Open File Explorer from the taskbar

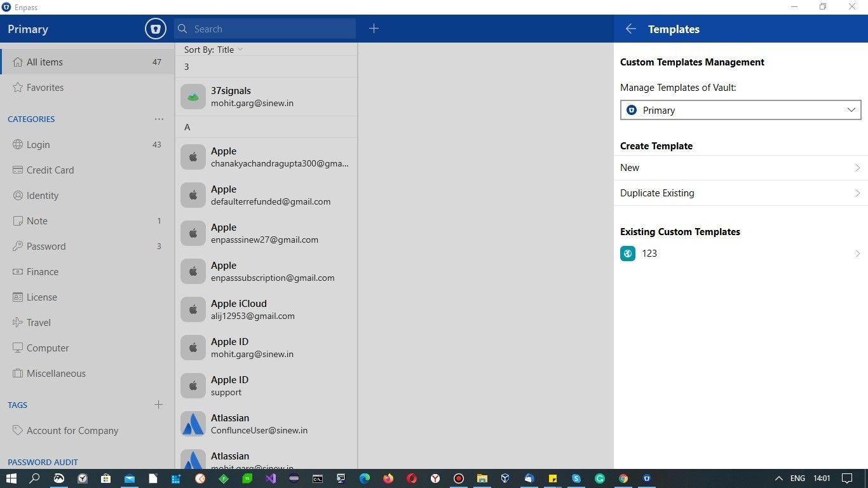coord(482,478)
